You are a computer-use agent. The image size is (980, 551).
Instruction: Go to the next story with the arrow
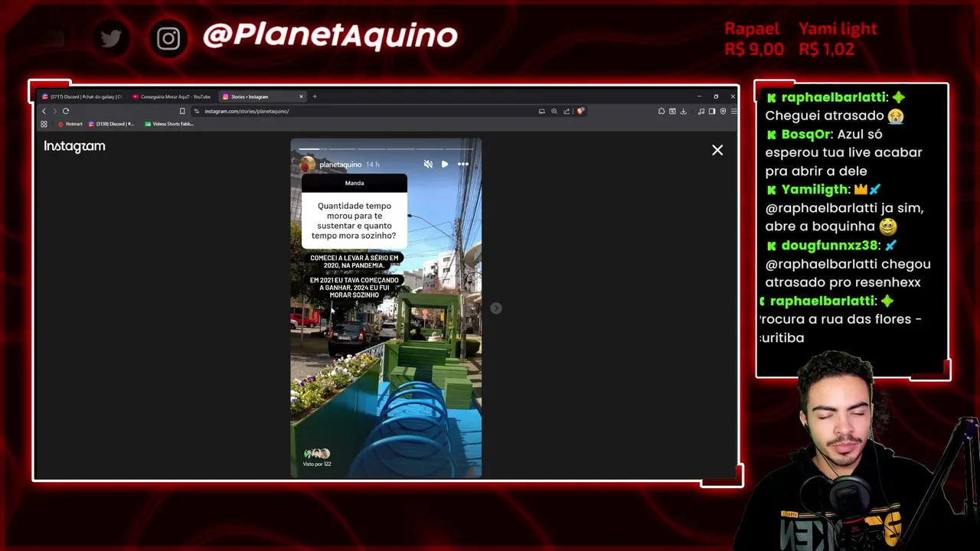point(496,308)
